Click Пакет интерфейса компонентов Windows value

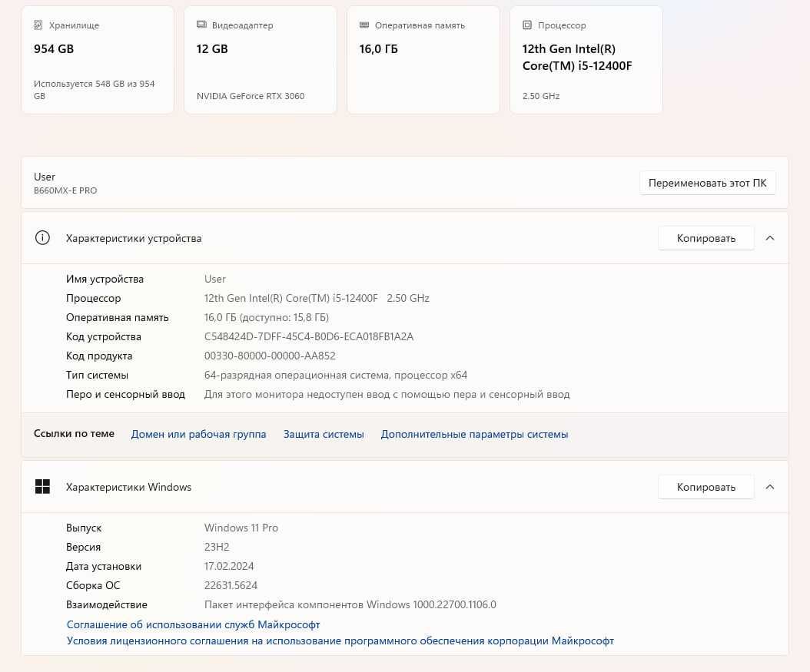point(350,604)
